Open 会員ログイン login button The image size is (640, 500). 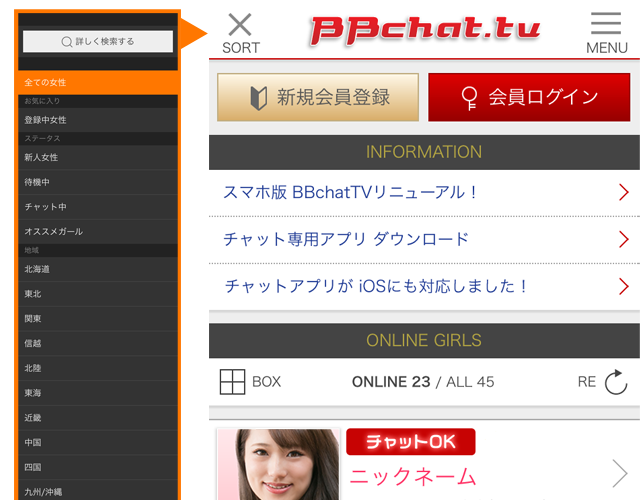coord(529,97)
